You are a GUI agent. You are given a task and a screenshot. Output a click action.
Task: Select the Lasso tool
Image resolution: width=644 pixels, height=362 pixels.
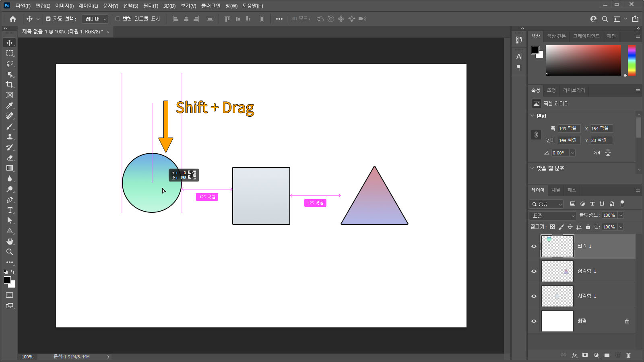(10, 64)
